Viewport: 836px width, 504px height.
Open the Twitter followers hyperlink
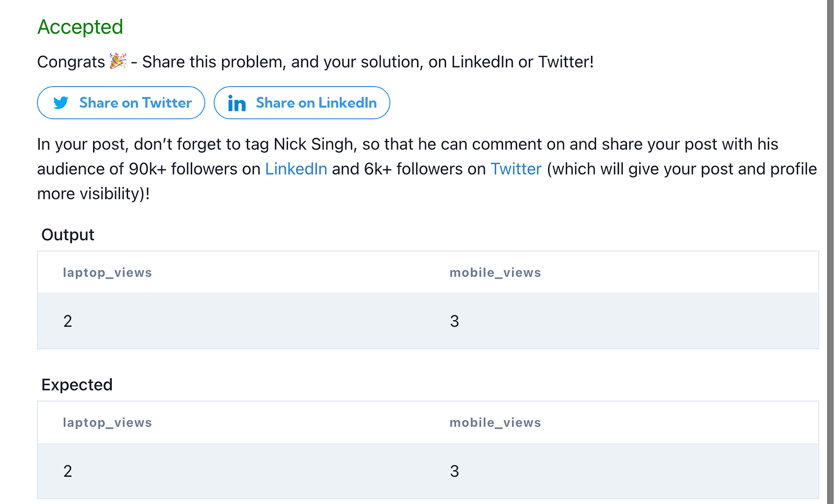point(516,169)
